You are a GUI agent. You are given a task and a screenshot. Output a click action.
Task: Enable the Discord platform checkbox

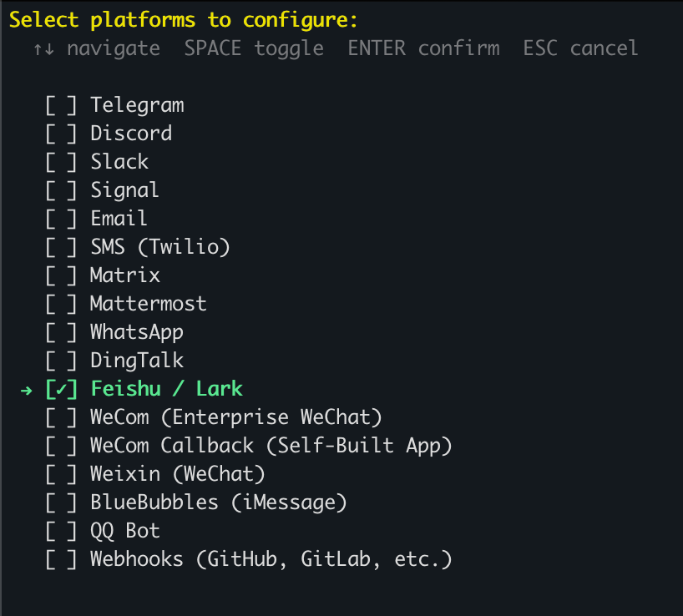pyautogui.click(x=62, y=134)
